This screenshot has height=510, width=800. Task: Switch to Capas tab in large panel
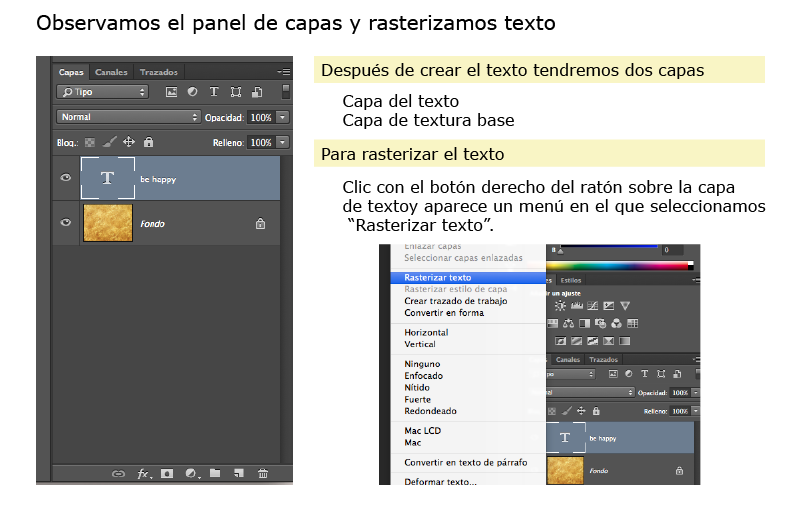tap(71, 72)
